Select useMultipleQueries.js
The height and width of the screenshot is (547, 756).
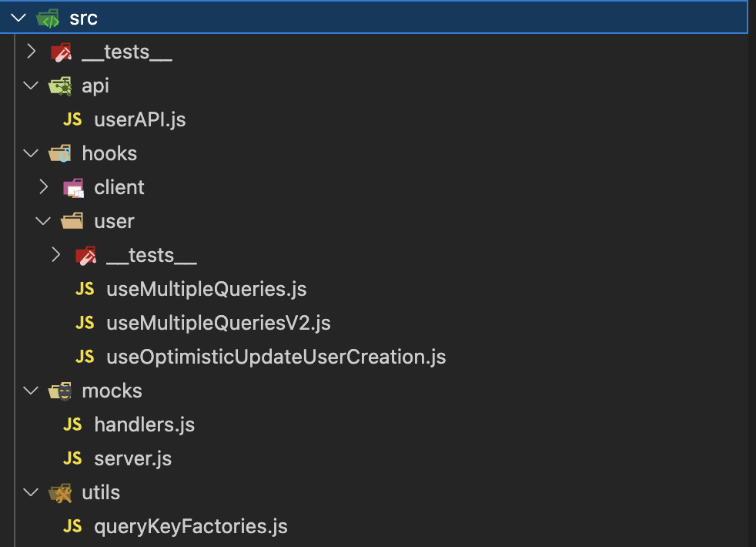(x=206, y=289)
